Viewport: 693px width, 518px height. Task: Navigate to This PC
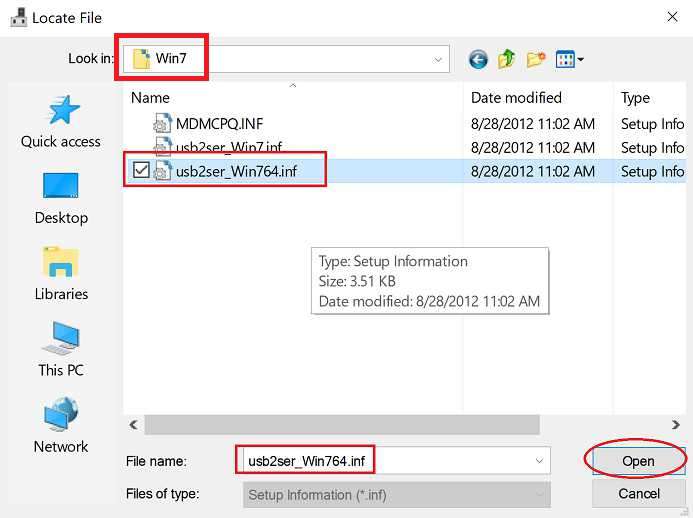point(61,350)
